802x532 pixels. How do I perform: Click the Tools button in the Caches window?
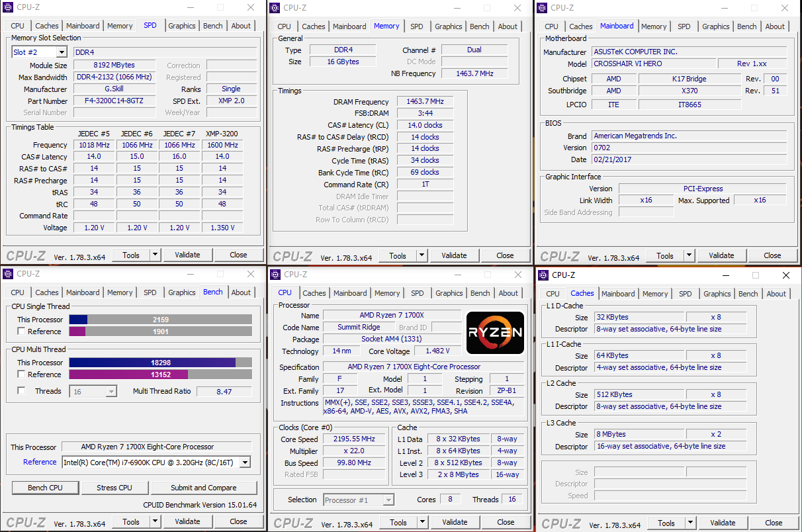pos(666,523)
